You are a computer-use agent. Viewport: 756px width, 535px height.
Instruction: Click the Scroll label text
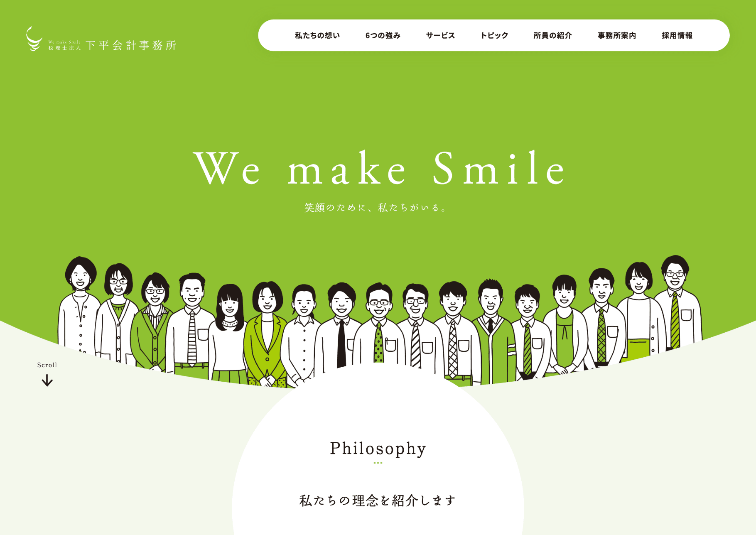point(47,365)
